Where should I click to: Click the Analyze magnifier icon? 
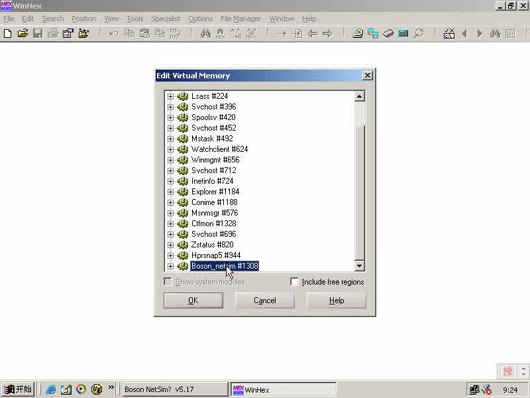click(x=418, y=33)
